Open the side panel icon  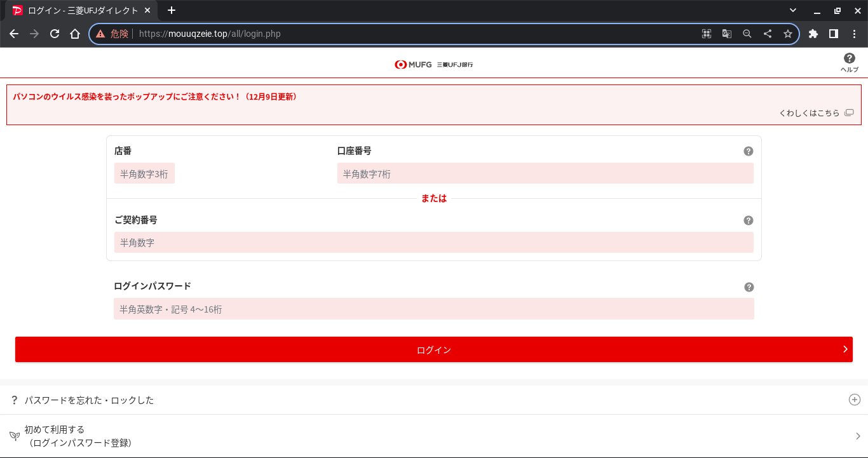tap(834, 34)
